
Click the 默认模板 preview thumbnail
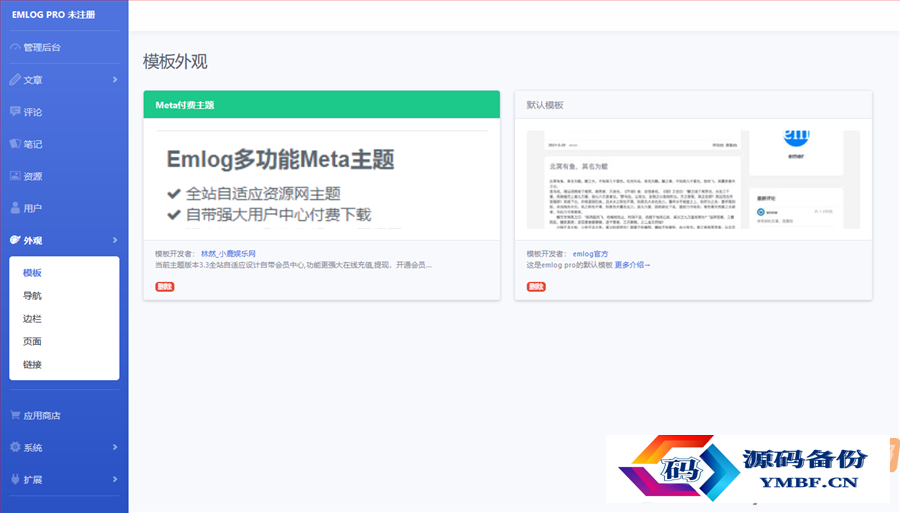[x=693, y=179]
